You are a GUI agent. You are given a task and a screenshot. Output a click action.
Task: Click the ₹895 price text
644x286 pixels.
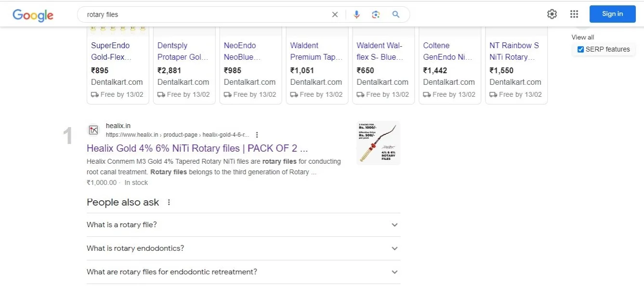[100, 70]
